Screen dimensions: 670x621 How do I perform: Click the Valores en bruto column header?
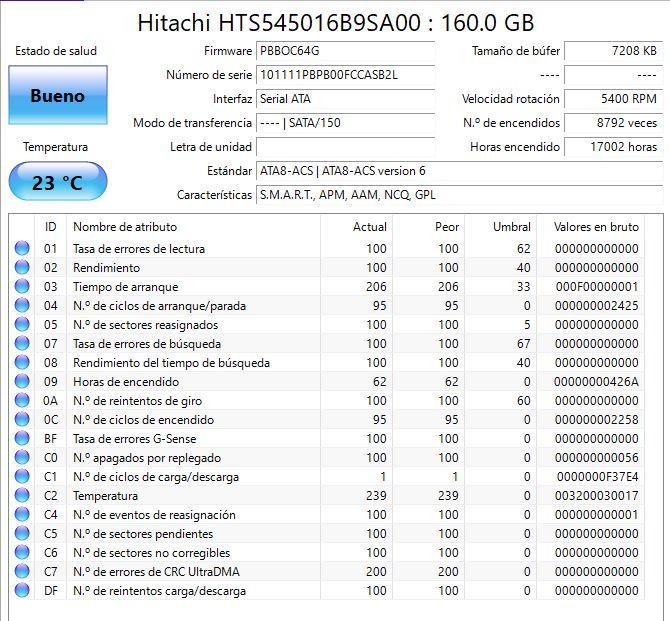click(591, 227)
